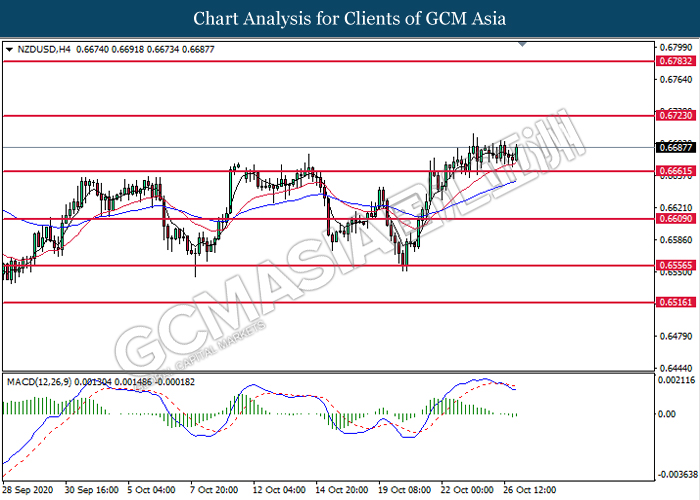Click the NZDUSD,H4 symbol title text
Image resolution: width=700 pixels, height=500 pixels.
pyautogui.click(x=44, y=50)
